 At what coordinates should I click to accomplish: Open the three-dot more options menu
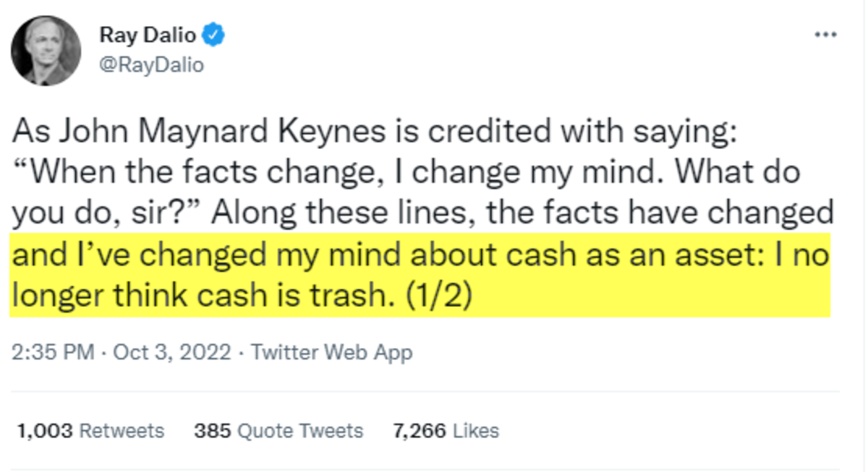(x=825, y=35)
